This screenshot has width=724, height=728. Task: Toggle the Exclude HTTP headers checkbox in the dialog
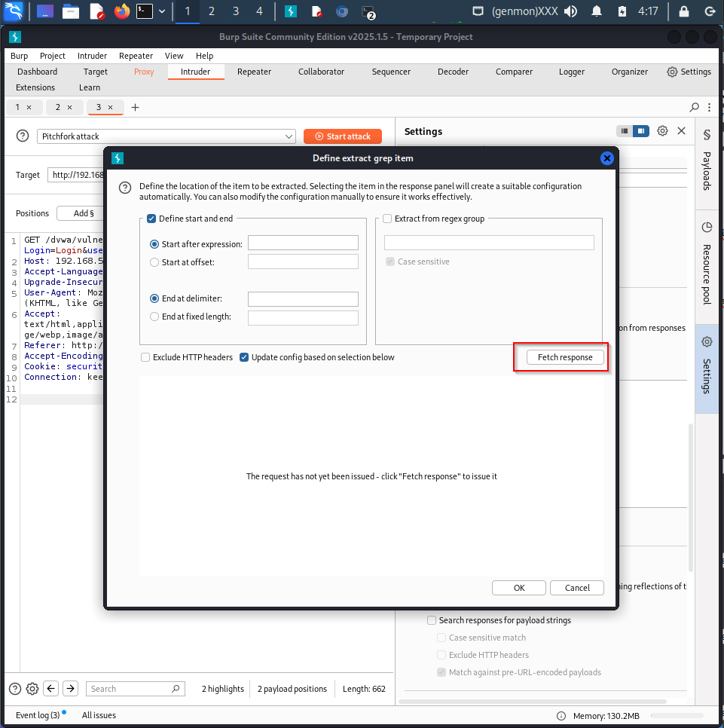tap(145, 357)
